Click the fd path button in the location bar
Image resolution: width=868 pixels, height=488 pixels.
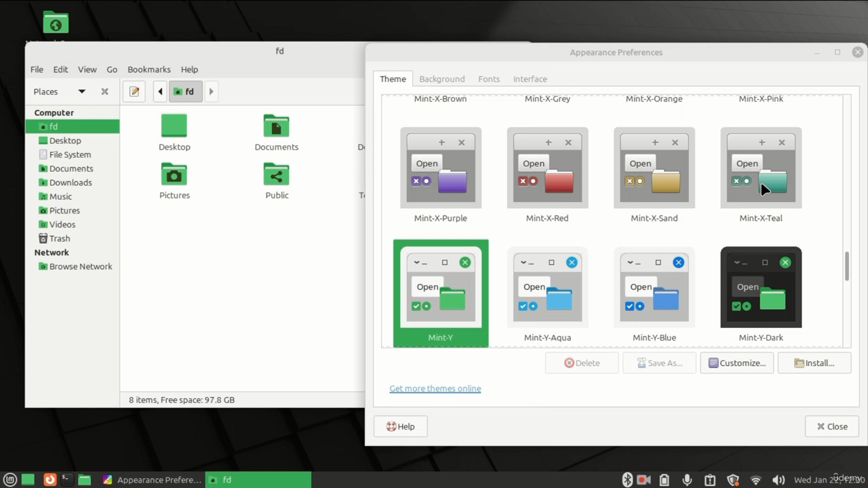185,91
